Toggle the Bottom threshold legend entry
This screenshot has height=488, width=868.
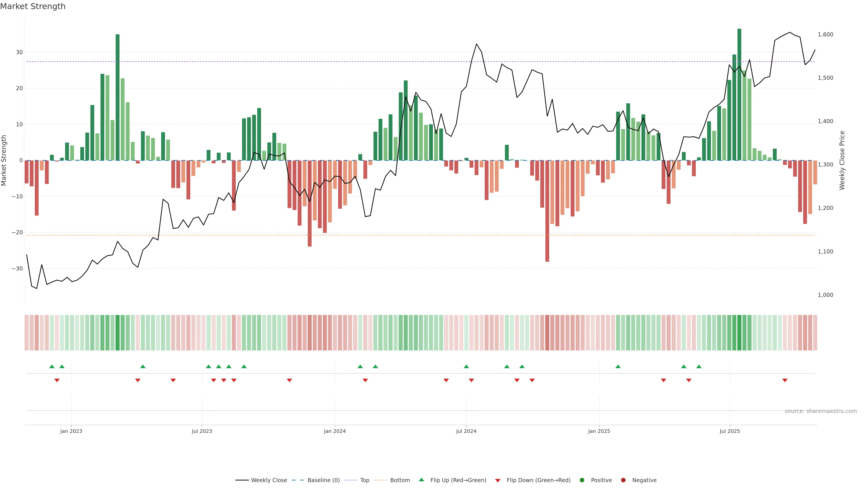tap(400, 480)
